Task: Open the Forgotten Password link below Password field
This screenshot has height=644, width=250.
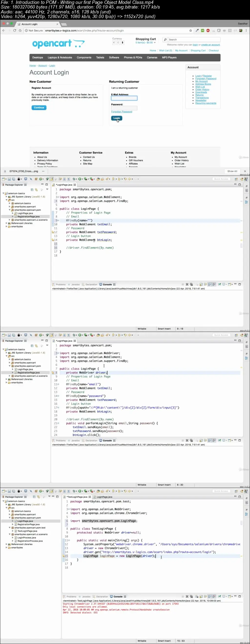Action: pos(122,112)
